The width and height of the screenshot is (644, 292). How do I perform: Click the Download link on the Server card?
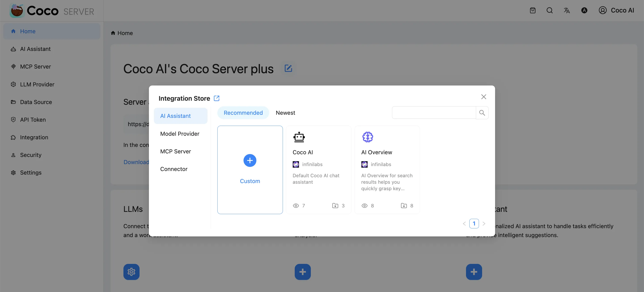point(136,162)
